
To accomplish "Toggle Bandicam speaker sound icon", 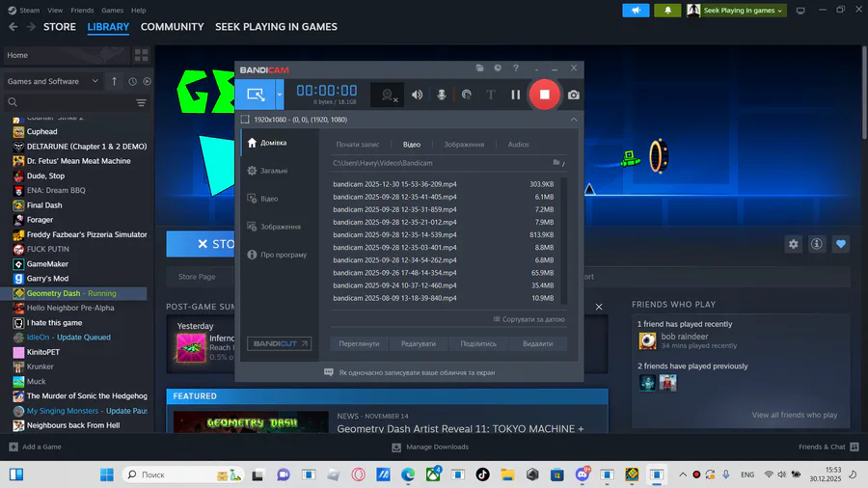I will click(x=417, y=95).
